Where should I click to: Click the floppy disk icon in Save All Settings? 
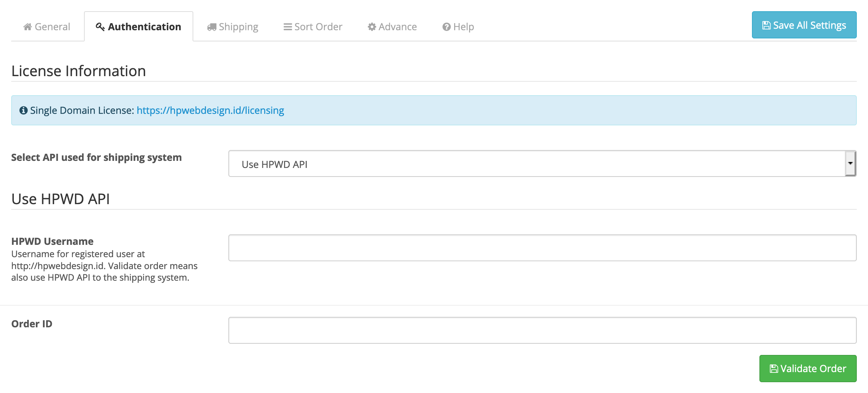(766, 25)
